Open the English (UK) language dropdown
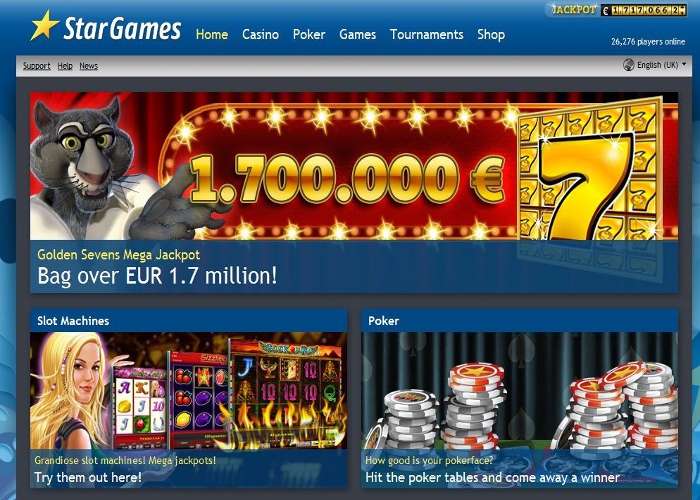Screen dimensions: 700x500 [x=655, y=65]
